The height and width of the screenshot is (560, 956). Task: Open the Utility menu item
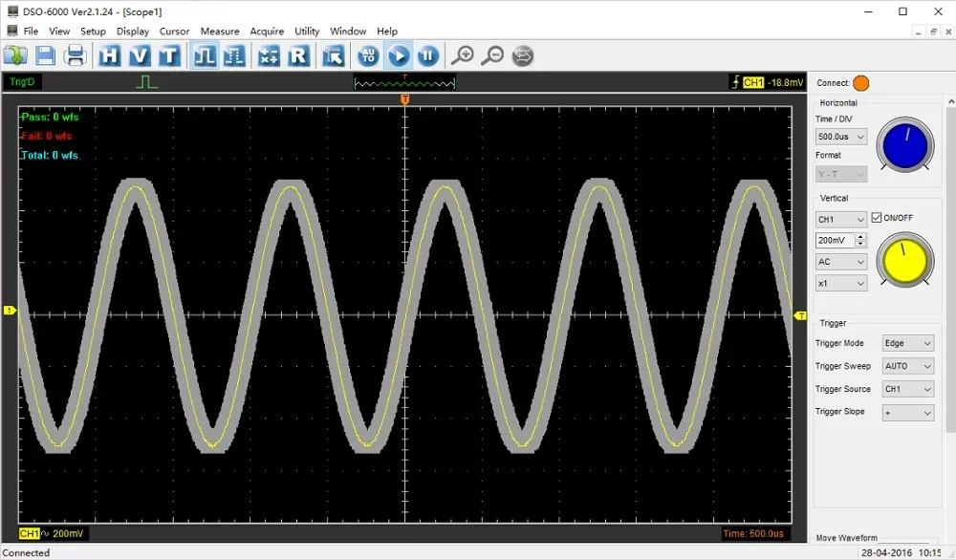[x=307, y=31]
